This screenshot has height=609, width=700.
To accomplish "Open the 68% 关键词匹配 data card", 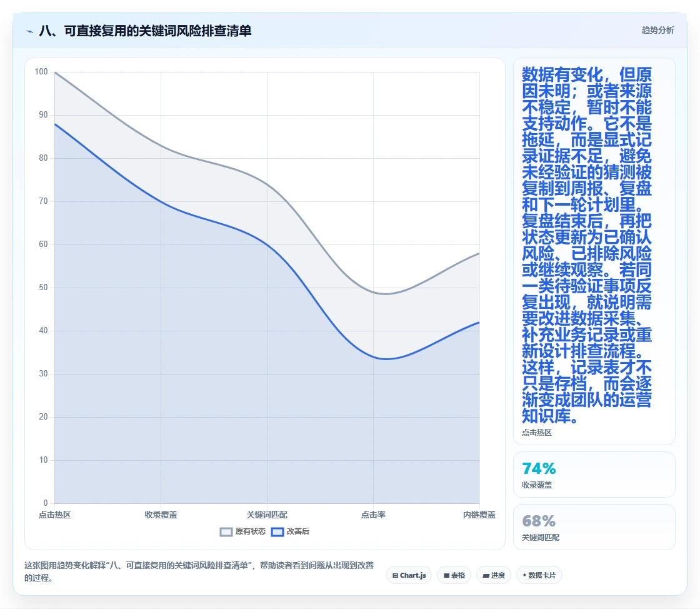I will [594, 527].
